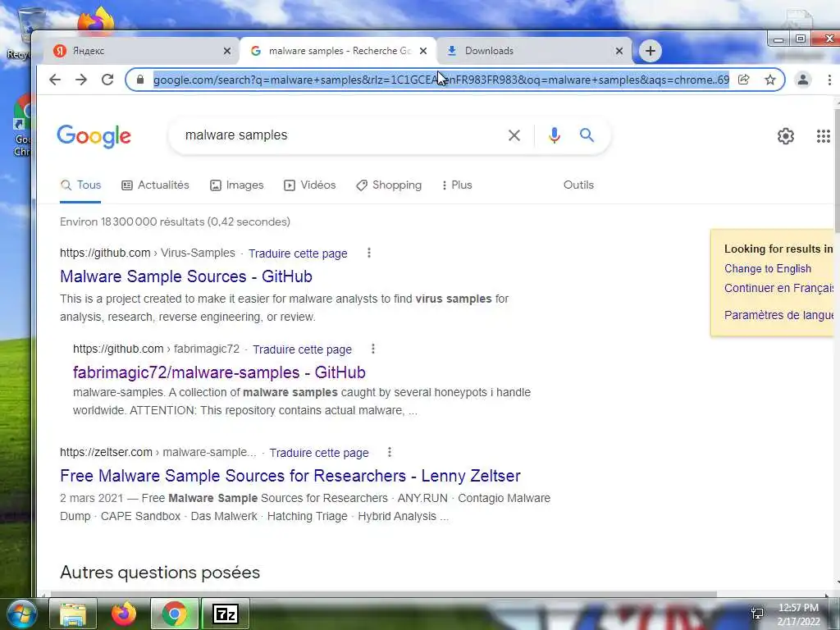This screenshot has height=630, width=840.
Task: Choose Continuer en Français
Action: [779, 288]
